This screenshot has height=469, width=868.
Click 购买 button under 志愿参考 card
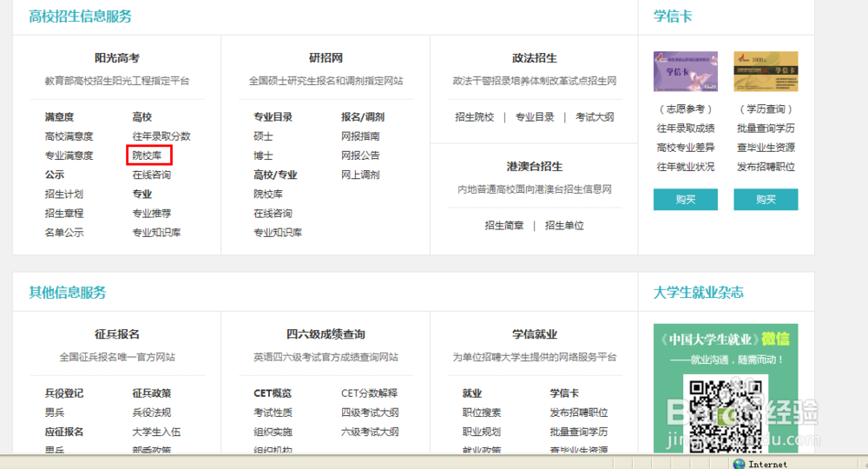coord(686,200)
